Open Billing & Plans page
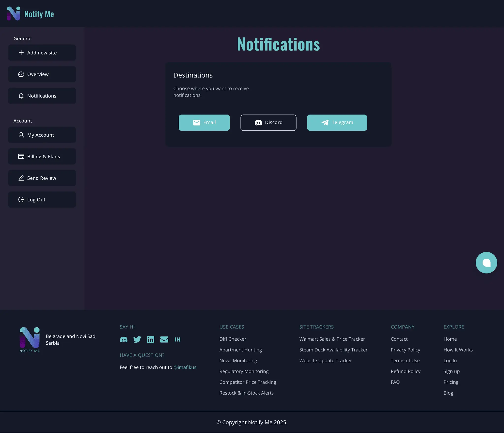This screenshot has height=433, width=504. (x=42, y=156)
